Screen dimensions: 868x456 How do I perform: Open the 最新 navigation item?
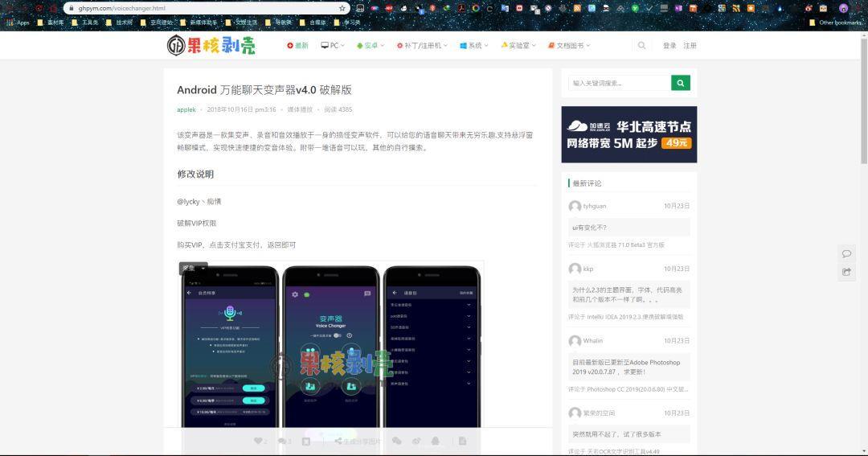click(x=297, y=46)
